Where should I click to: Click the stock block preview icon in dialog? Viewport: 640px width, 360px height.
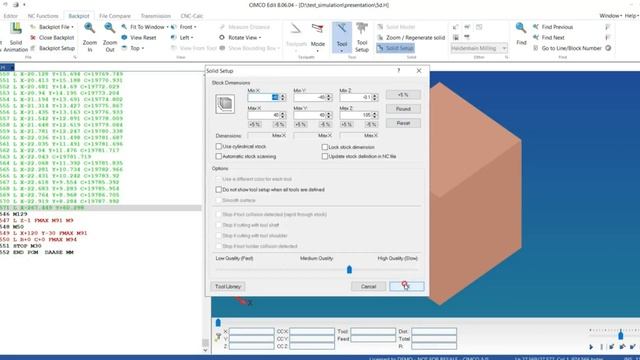click(x=225, y=104)
